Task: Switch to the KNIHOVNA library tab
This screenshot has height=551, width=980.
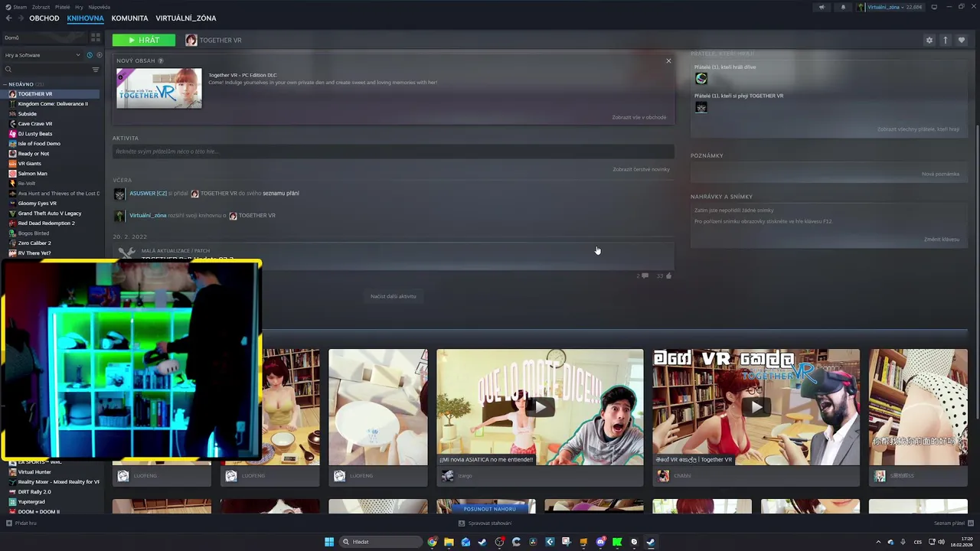Action: click(85, 18)
